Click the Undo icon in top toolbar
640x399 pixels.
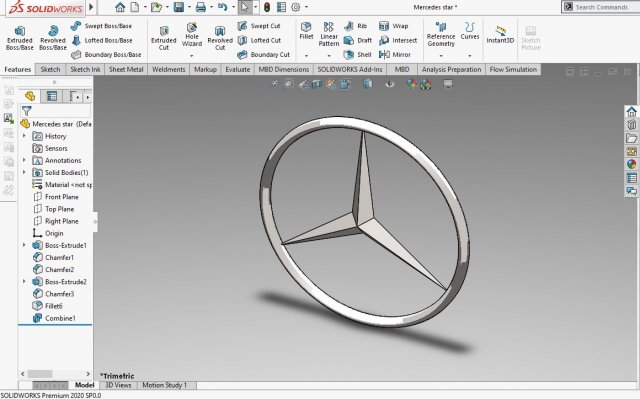click(x=222, y=7)
